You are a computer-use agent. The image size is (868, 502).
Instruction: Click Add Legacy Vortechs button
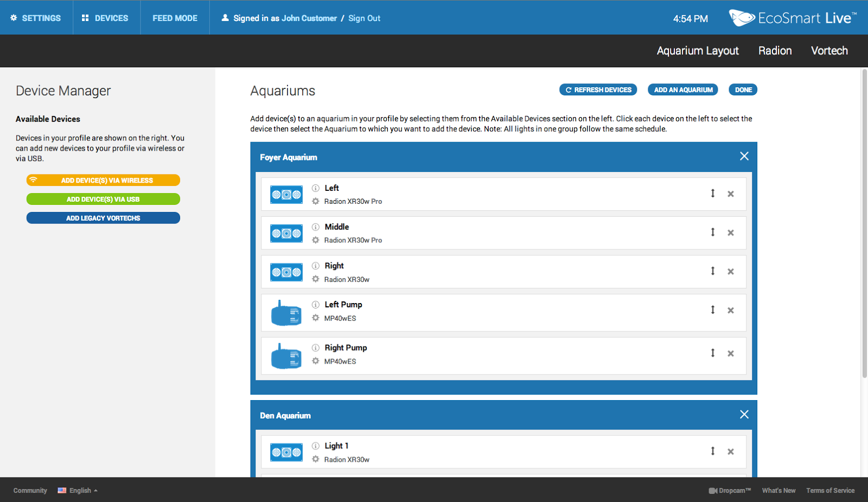103,218
